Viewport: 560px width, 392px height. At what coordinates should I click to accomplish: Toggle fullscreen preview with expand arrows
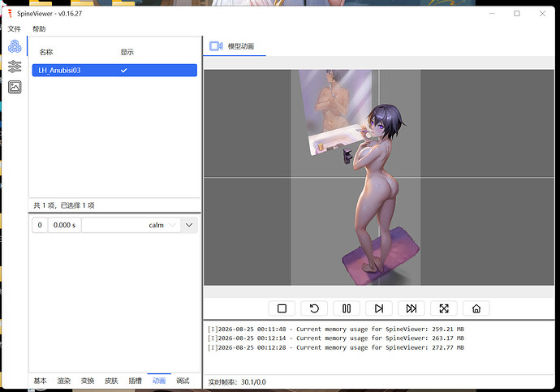pyautogui.click(x=444, y=308)
